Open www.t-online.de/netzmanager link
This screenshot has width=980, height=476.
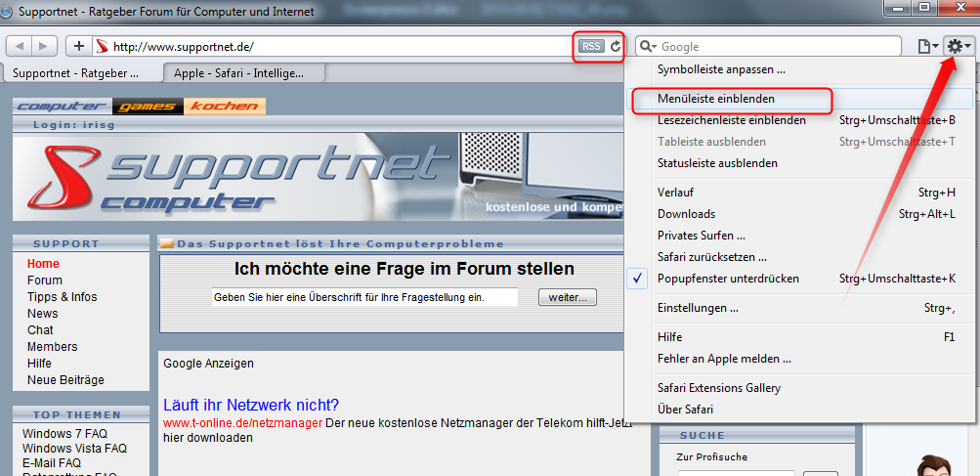(242, 423)
